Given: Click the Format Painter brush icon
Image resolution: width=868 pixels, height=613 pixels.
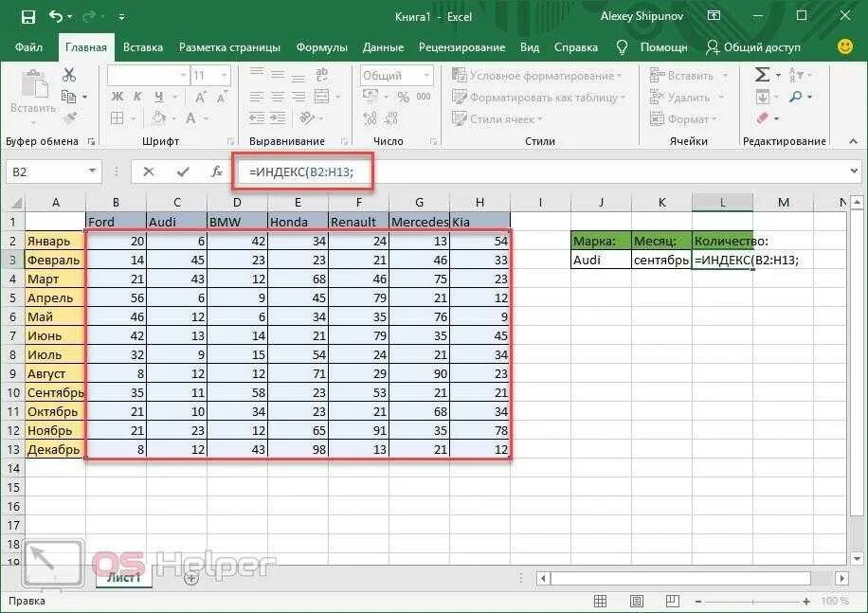Looking at the screenshot, I should [x=70, y=117].
